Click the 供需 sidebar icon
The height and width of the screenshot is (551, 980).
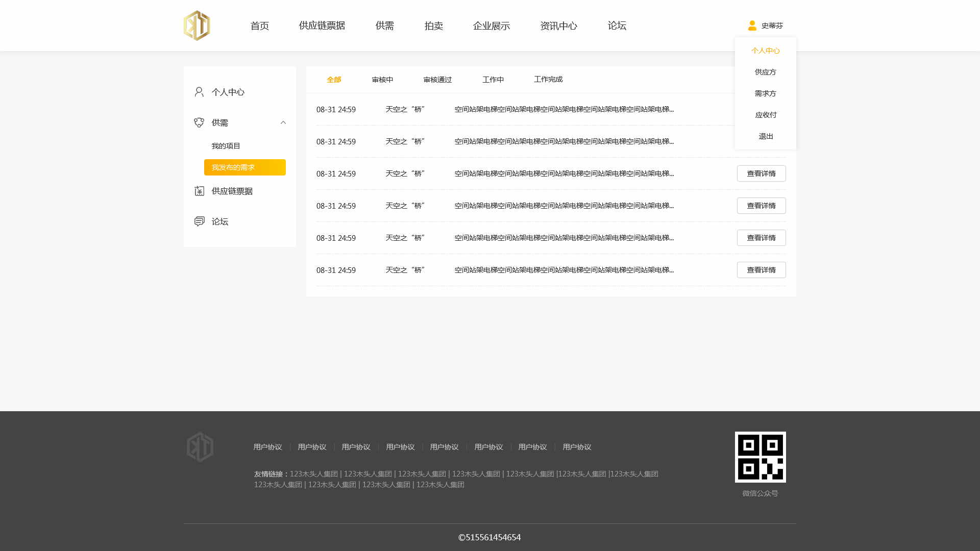pos(199,122)
